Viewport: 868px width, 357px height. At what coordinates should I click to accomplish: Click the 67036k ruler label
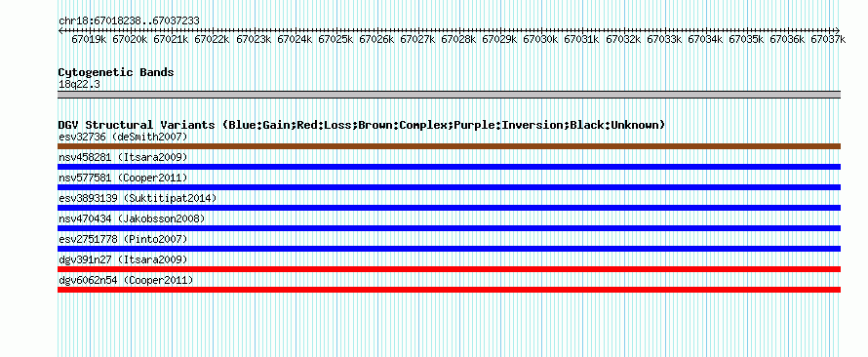coord(787,39)
